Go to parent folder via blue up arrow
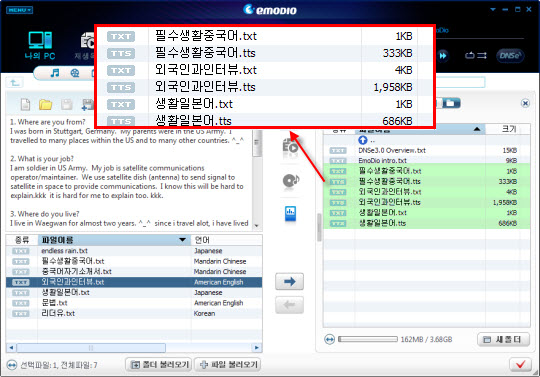This screenshot has width=540, height=377. coord(363,140)
